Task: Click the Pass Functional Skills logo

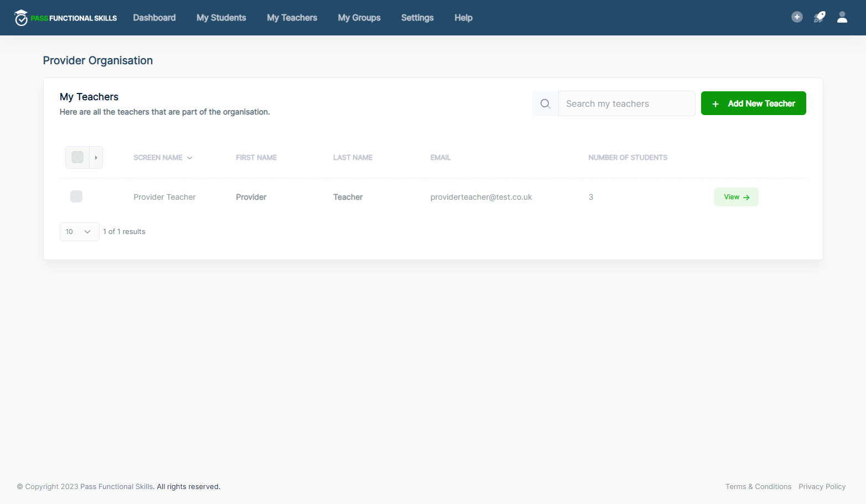Action: [x=65, y=18]
